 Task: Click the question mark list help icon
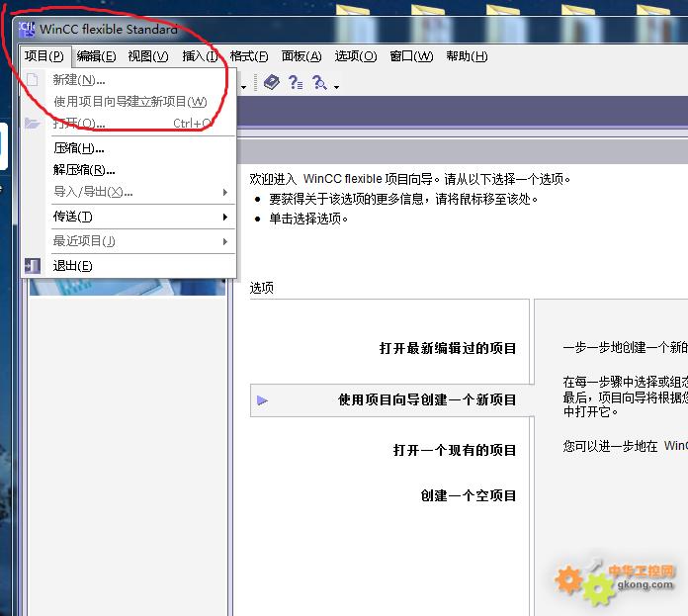point(296,82)
